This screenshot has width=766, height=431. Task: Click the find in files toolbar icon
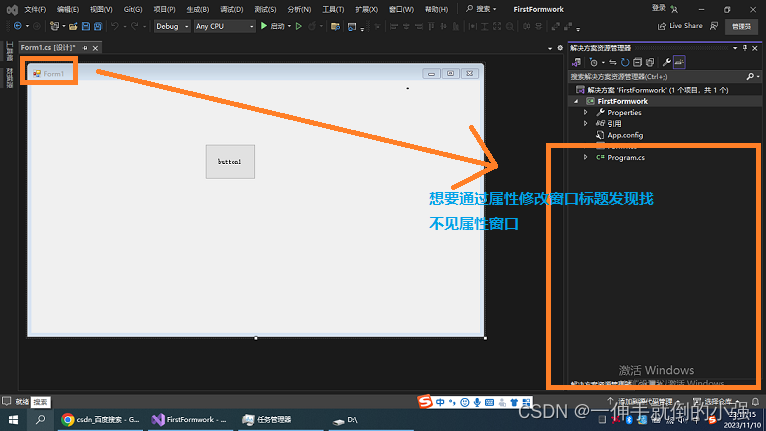(335, 26)
